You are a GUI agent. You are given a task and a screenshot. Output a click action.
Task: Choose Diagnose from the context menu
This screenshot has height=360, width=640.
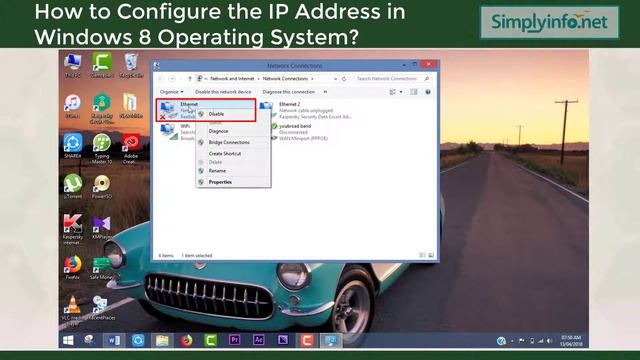218,131
